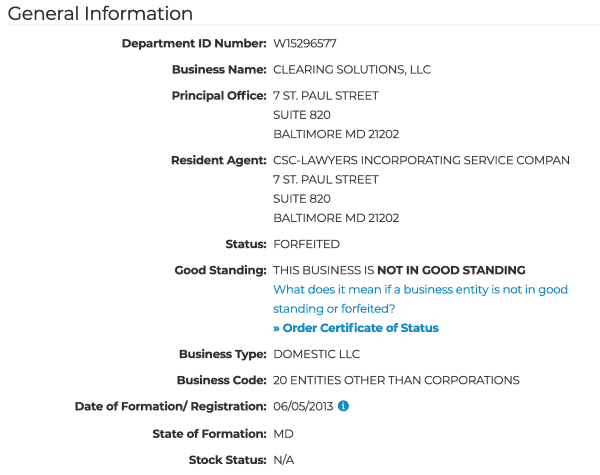Click the resident agent name CSC-LAWYERS INCORPORATING
The image size is (600, 475).
tap(421, 160)
